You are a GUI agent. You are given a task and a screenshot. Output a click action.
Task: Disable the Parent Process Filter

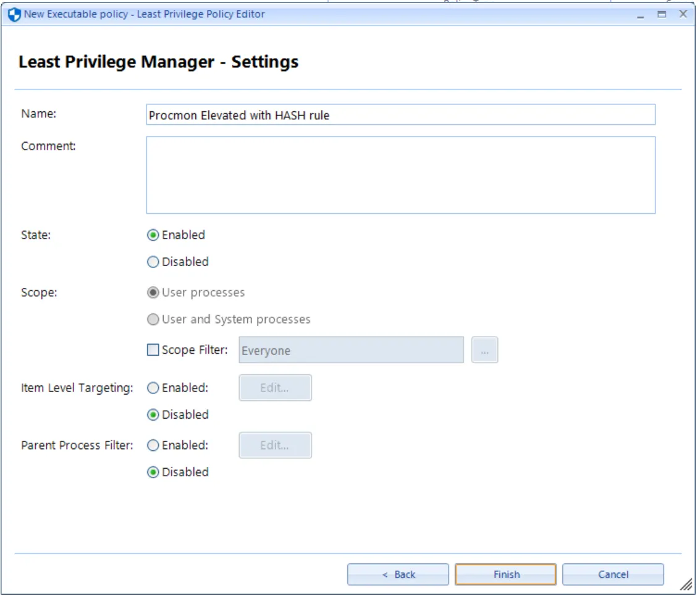click(153, 472)
